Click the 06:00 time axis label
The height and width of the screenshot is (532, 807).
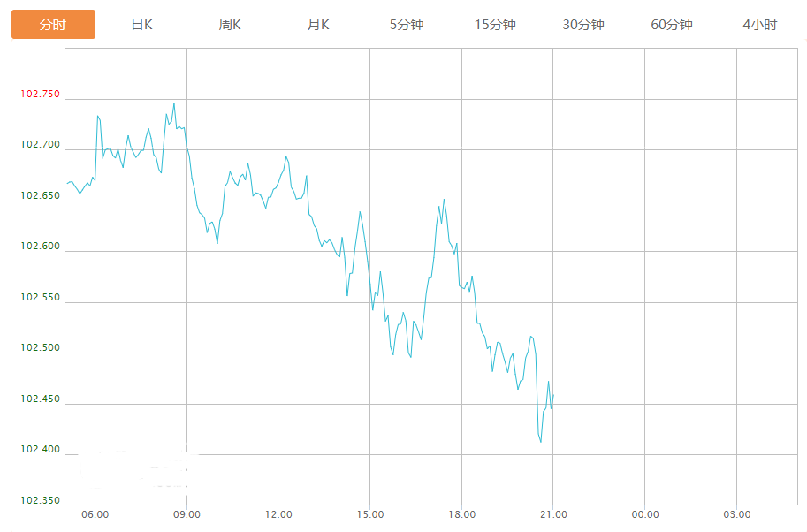coord(95,514)
